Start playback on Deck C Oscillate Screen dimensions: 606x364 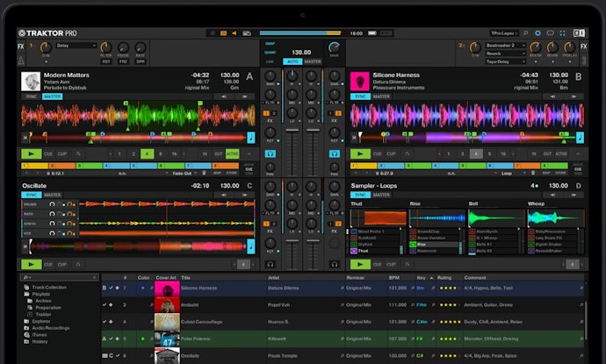[x=32, y=264]
